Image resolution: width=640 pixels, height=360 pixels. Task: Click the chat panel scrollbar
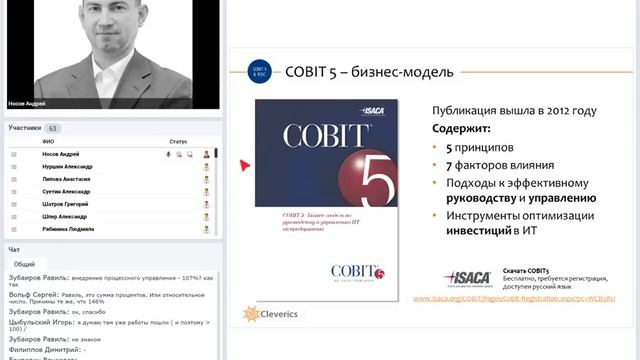tap(219, 316)
